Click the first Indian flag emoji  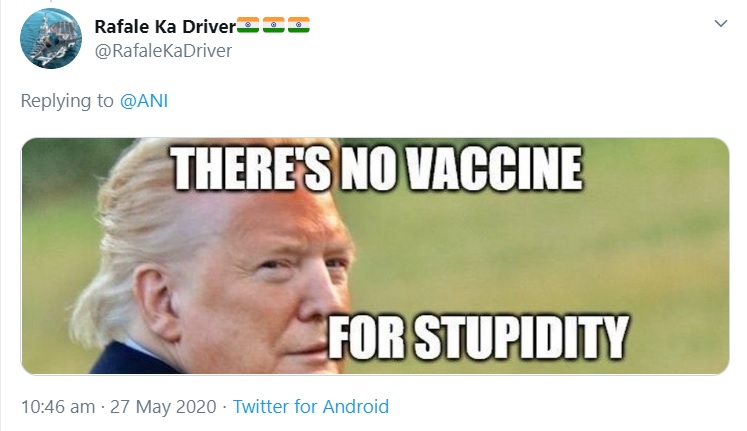point(247,25)
